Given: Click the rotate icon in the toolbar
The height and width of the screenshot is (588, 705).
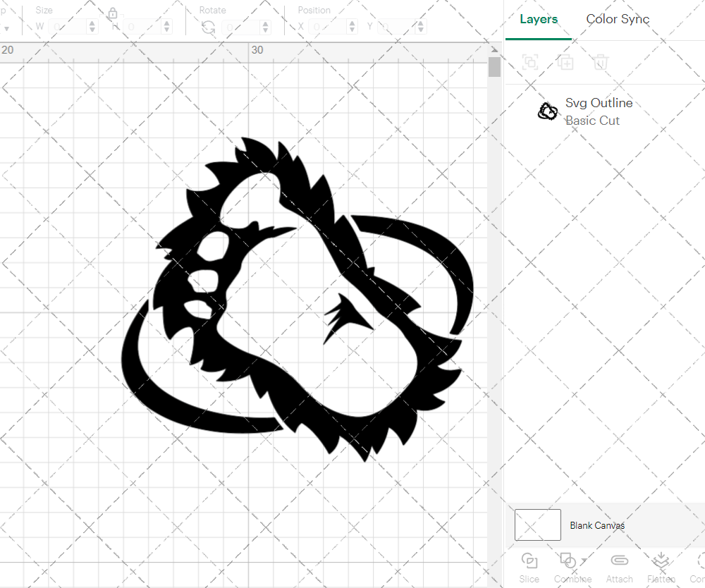Looking at the screenshot, I should pos(207,25).
